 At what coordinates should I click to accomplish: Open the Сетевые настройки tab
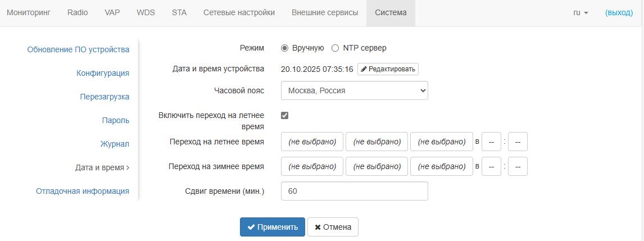click(x=239, y=12)
